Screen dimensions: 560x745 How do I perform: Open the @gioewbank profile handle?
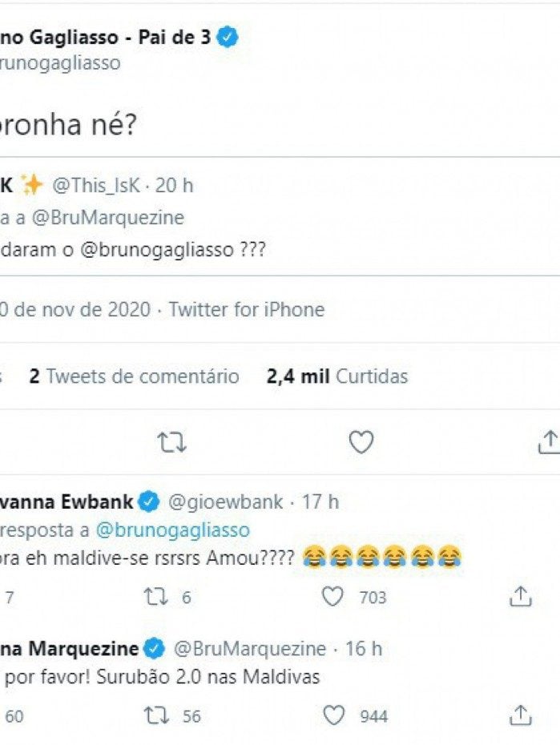pos(224,502)
